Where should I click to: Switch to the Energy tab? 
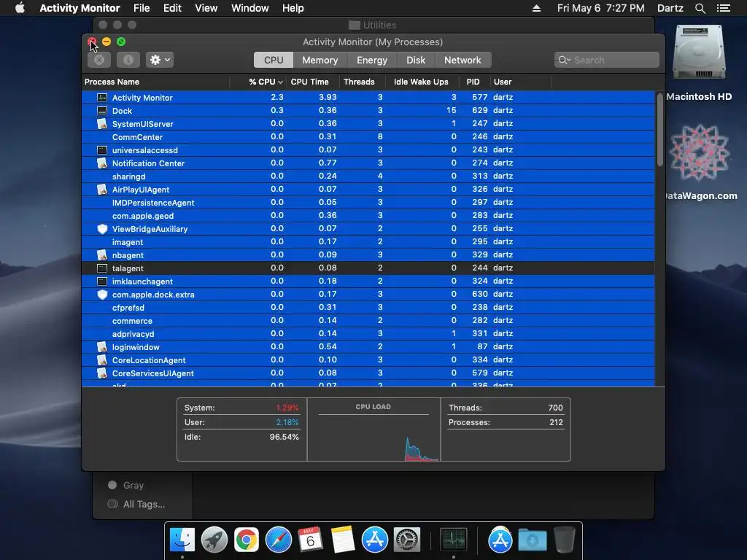(372, 60)
